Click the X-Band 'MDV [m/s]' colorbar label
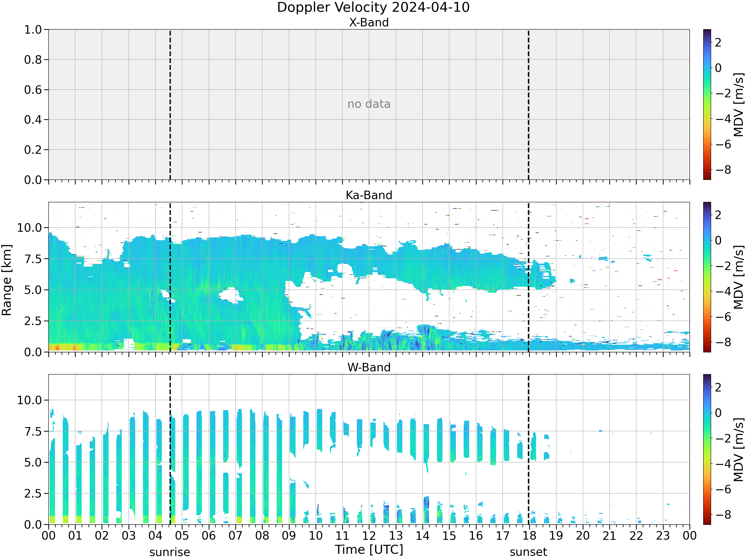 739,105
